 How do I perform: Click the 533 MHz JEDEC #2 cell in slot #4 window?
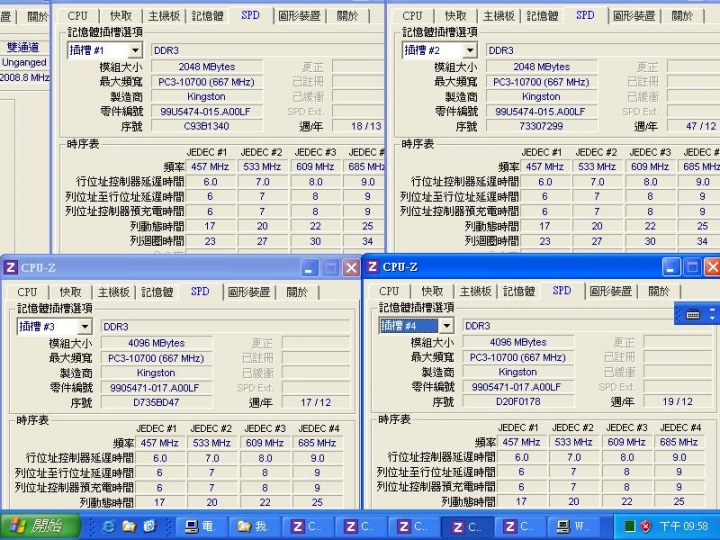click(x=573, y=442)
